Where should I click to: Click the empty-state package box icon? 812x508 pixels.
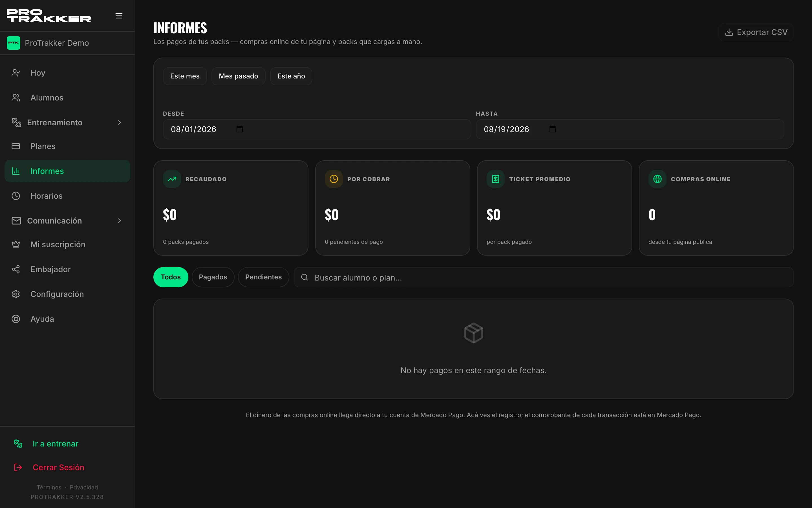click(x=473, y=333)
